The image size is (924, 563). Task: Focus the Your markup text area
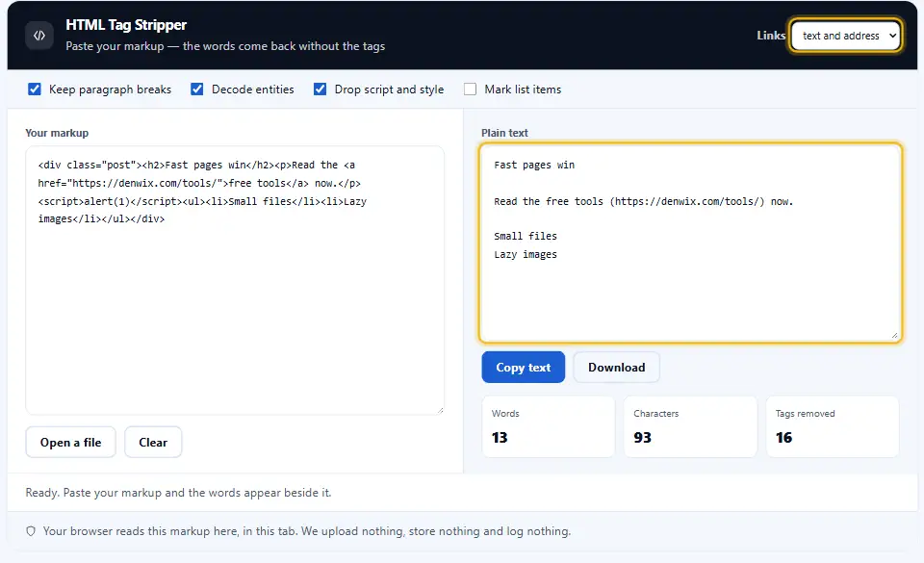click(x=235, y=280)
